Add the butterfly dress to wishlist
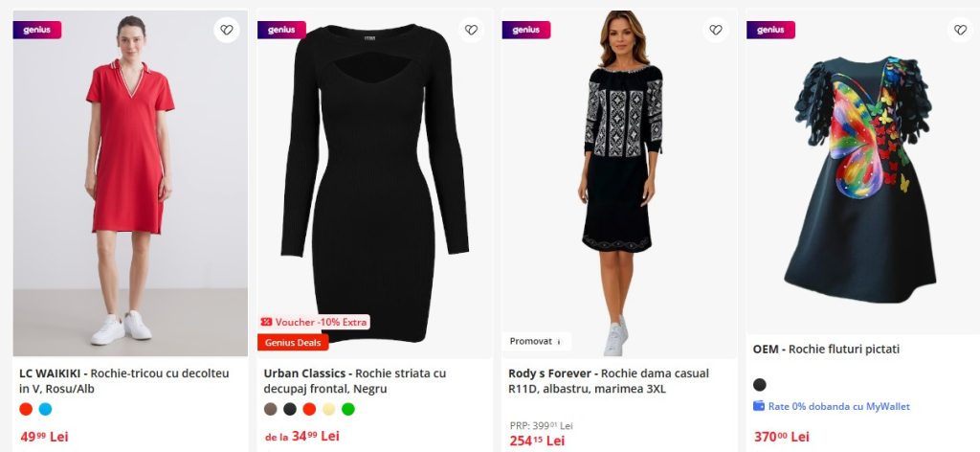Image resolution: width=980 pixels, height=452 pixels. tap(960, 31)
